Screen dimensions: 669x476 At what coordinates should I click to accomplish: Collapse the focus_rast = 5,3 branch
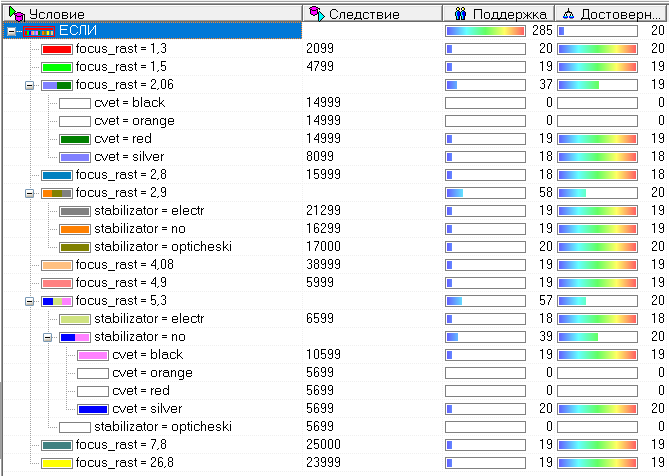[x=29, y=301]
